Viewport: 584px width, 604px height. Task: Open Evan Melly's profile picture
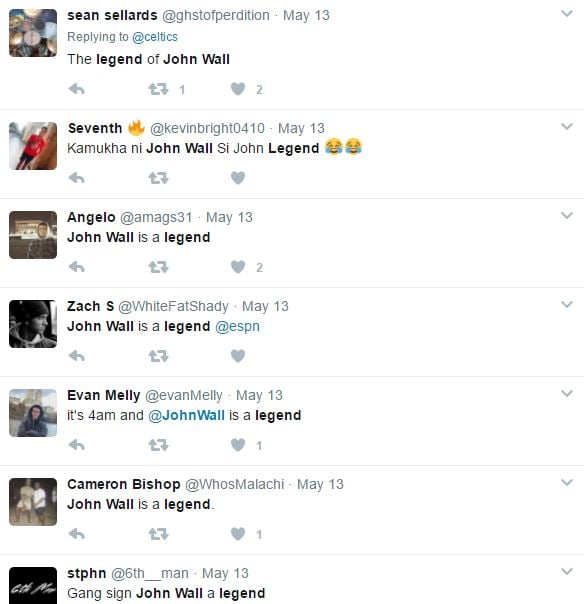click(33, 413)
